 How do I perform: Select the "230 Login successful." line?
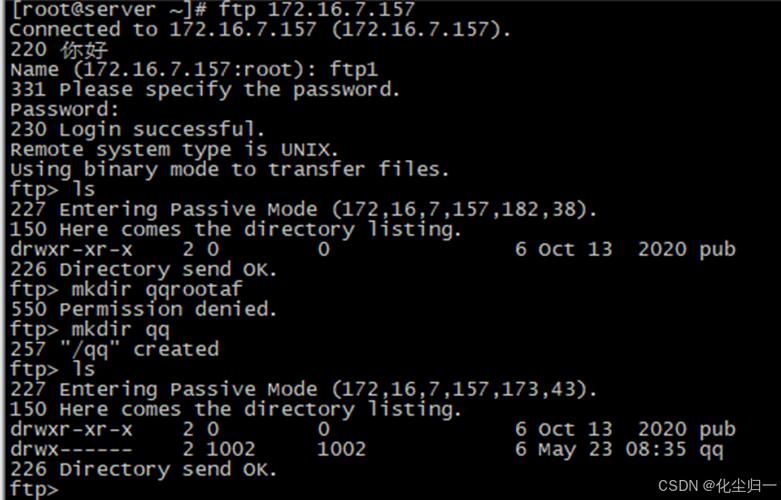[137, 129]
